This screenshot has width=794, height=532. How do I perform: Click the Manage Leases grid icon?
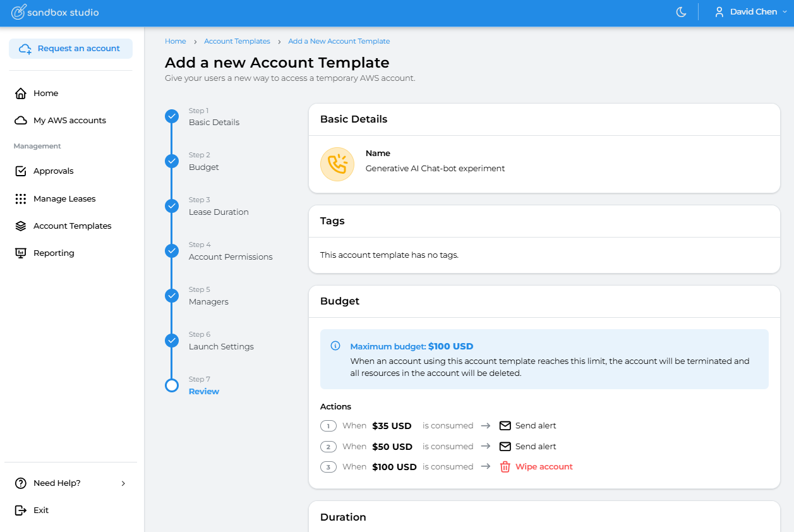tap(21, 199)
